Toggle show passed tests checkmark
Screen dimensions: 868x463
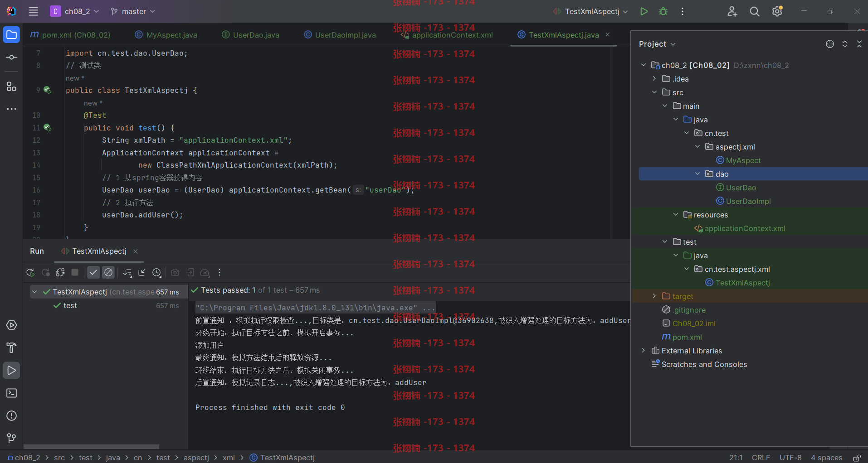coord(93,272)
